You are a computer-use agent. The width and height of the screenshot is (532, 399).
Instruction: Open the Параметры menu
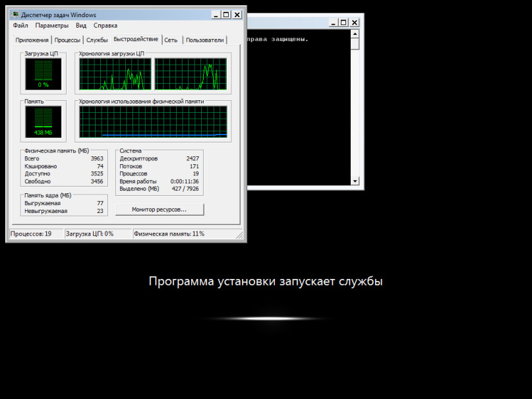pyautogui.click(x=51, y=26)
